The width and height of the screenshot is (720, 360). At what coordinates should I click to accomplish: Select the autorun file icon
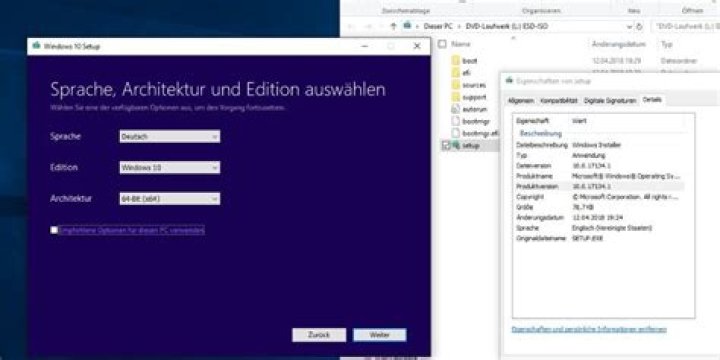pyautogui.click(x=456, y=109)
